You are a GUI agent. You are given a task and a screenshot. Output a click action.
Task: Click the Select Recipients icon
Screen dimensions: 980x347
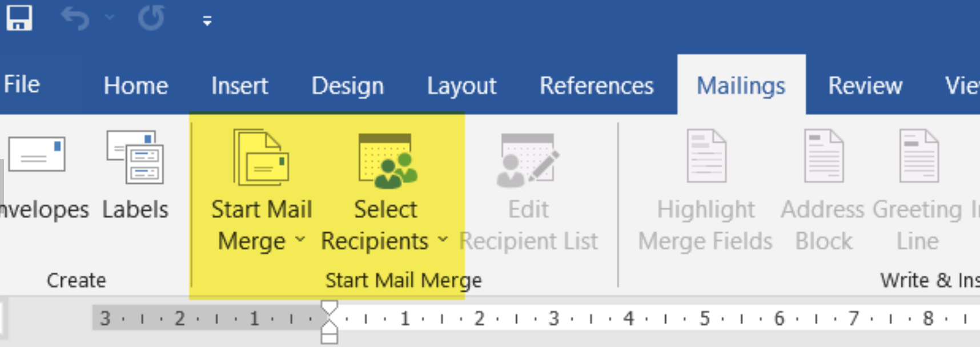[387, 161]
